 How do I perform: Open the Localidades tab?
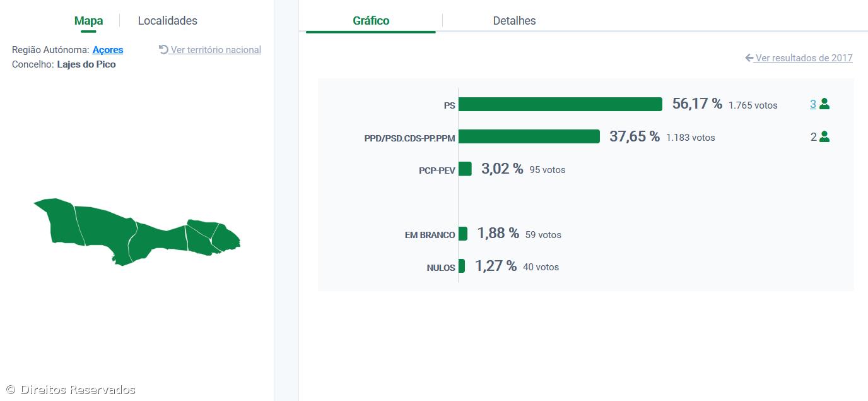pyautogui.click(x=167, y=21)
